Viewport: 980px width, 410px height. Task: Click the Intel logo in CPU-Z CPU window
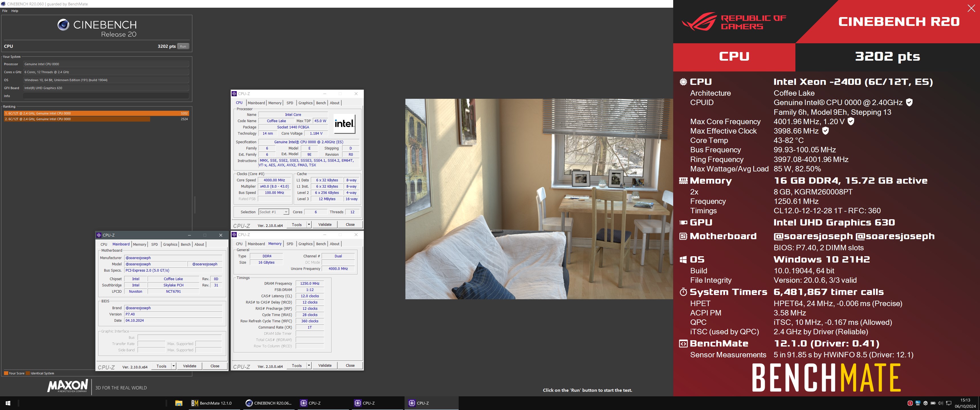344,124
